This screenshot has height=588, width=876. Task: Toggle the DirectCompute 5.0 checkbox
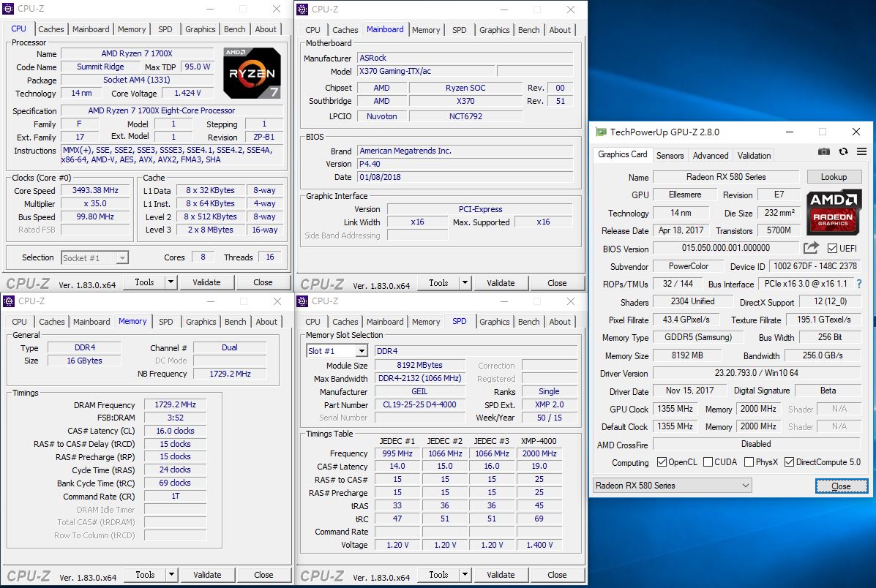coord(790,461)
